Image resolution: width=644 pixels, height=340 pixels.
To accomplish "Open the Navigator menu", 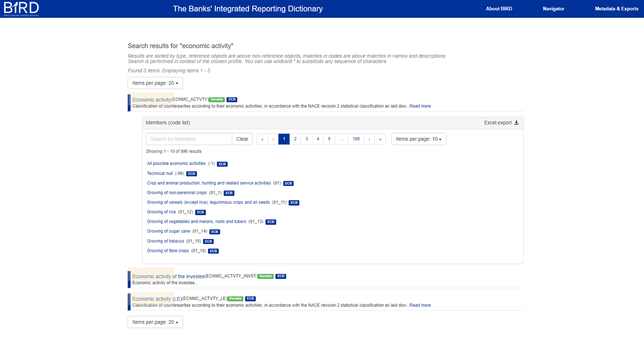I will [x=553, y=9].
